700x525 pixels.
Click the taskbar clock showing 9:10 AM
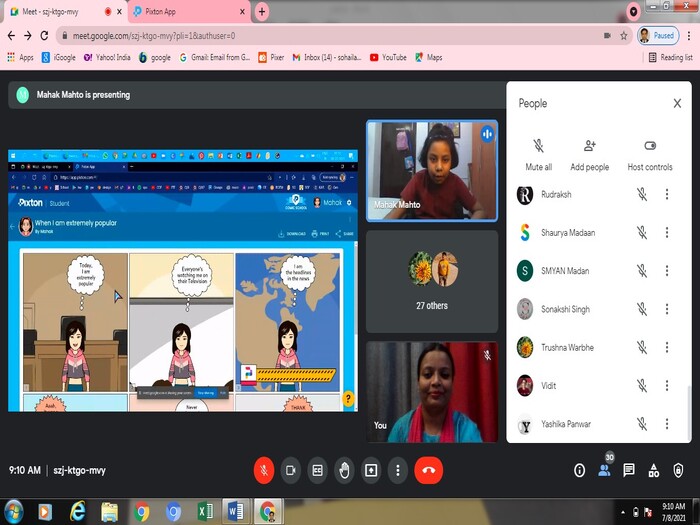tap(673, 512)
